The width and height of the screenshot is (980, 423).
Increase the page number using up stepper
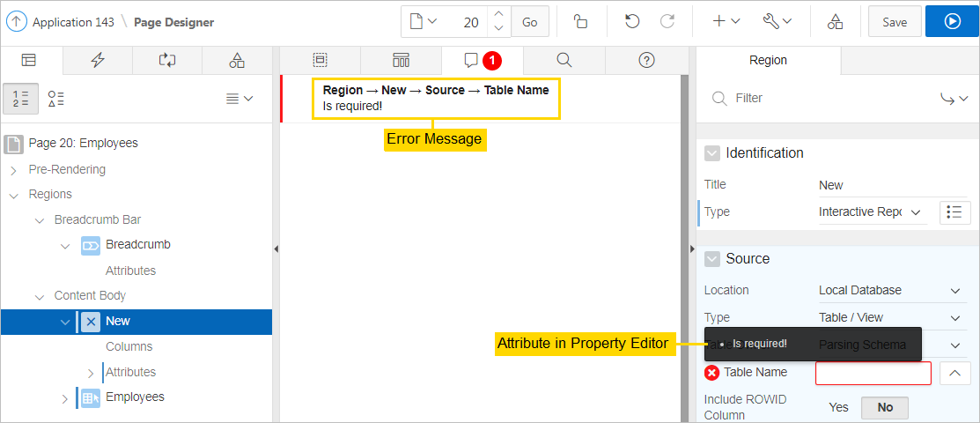tap(498, 15)
